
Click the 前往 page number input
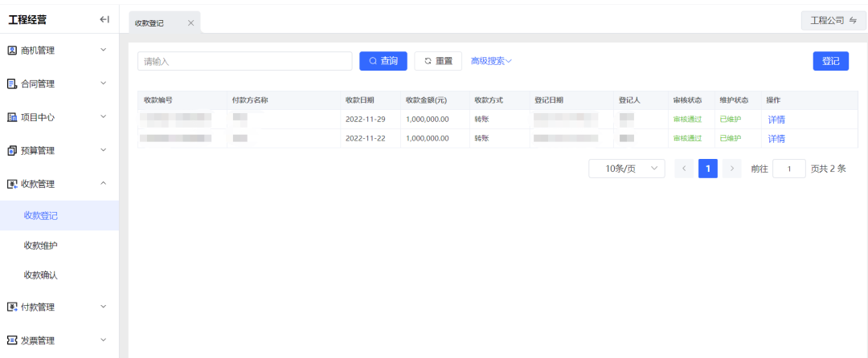coord(789,169)
